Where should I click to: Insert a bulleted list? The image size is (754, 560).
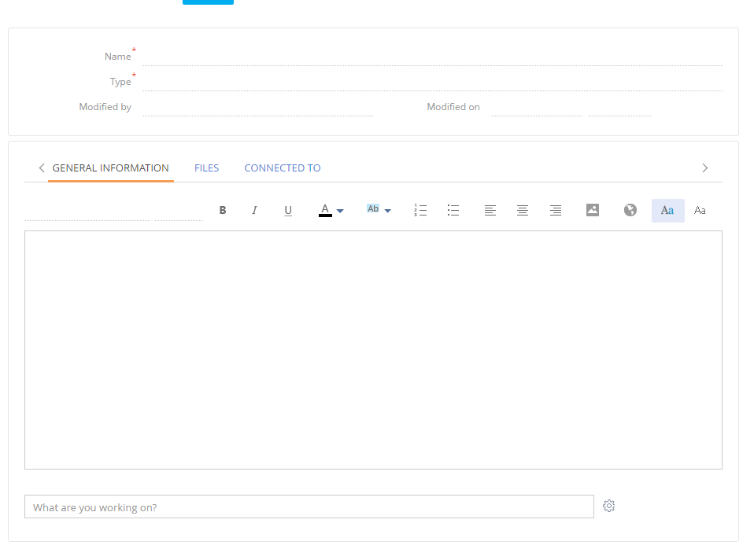pyautogui.click(x=453, y=211)
